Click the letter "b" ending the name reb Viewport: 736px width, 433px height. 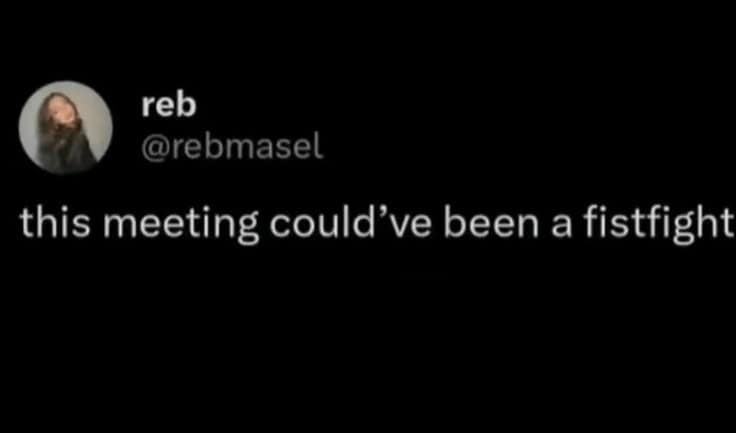point(186,105)
